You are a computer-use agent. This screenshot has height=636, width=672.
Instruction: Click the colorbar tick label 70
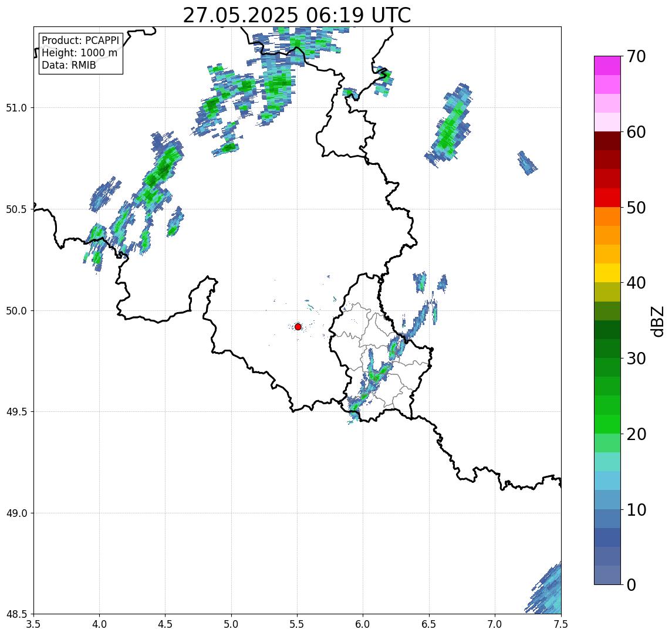point(636,56)
